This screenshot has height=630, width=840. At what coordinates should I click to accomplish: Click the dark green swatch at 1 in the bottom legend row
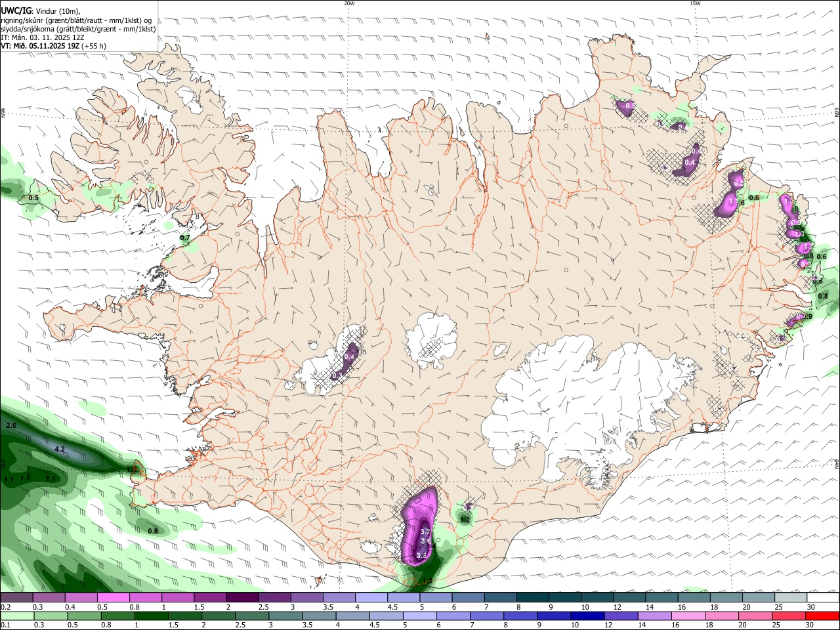pyautogui.click(x=151, y=616)
